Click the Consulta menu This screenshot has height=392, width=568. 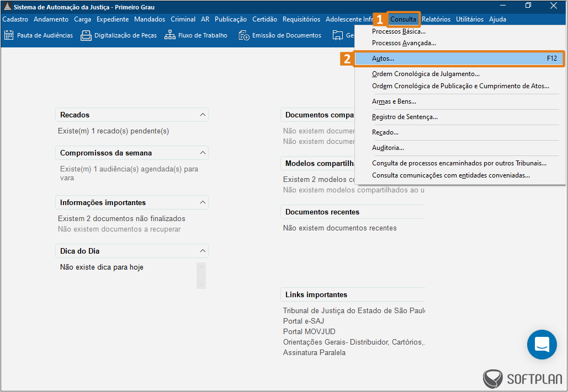tap(403, 19)
